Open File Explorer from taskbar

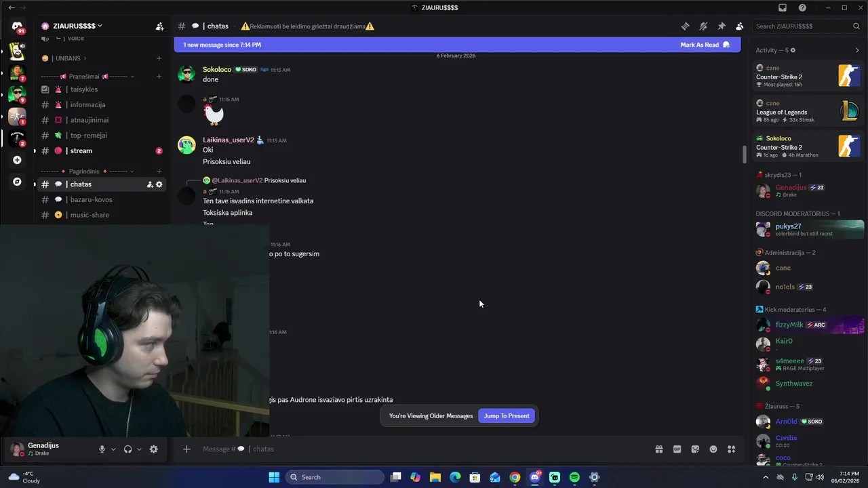(435, 477)
